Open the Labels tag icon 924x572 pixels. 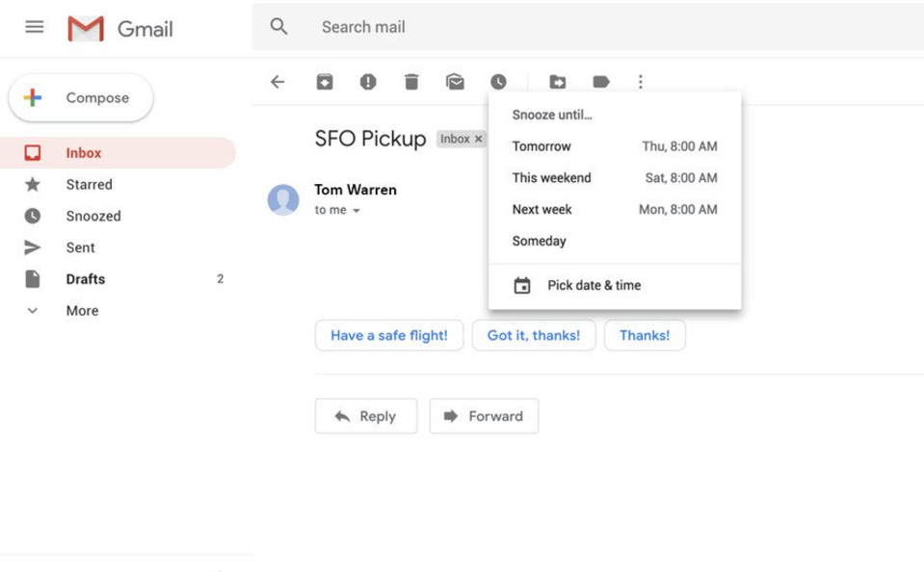601,82
